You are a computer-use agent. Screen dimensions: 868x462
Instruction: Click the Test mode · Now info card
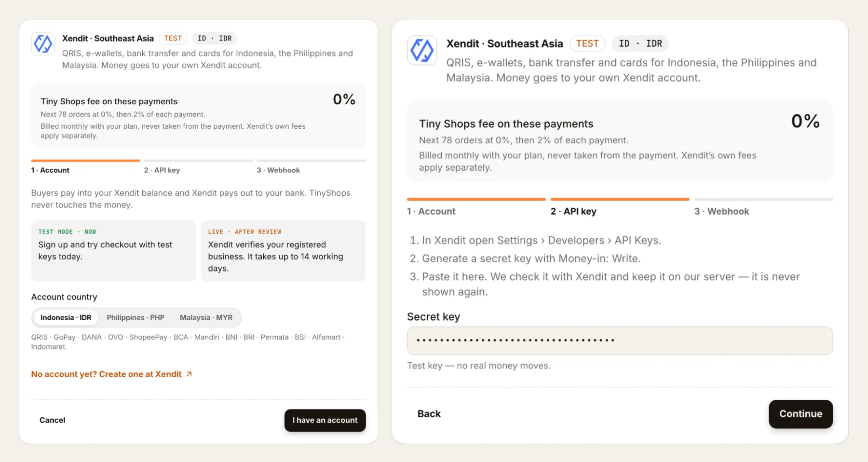tap(113, 251)
